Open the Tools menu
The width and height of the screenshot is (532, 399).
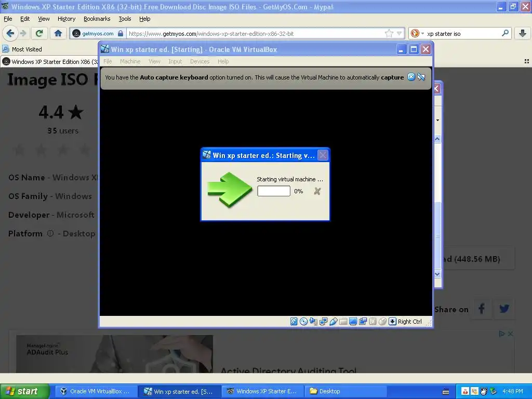click(125, 19)
